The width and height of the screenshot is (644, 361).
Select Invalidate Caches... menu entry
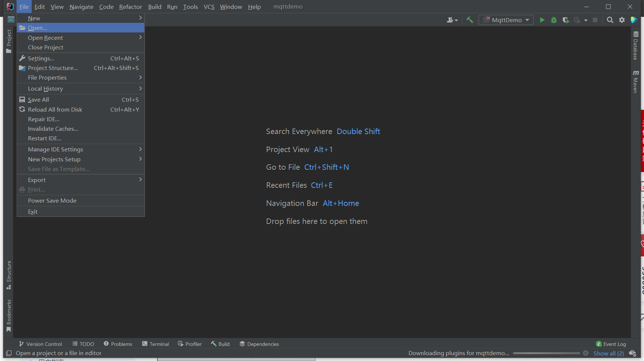[x=81, y=129]
